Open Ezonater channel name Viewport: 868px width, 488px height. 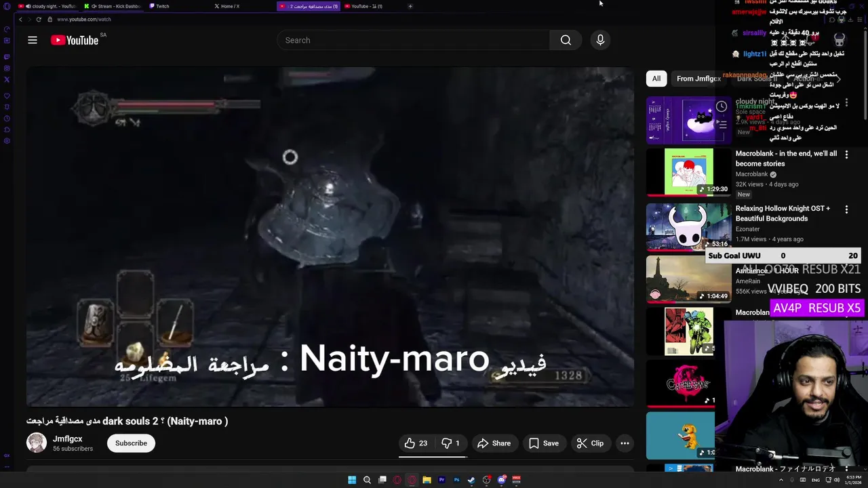coord(747,229)
